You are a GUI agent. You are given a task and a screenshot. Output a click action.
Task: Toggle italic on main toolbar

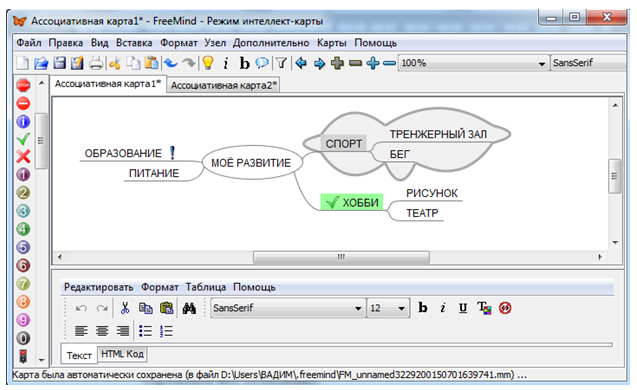coord(226,63)
